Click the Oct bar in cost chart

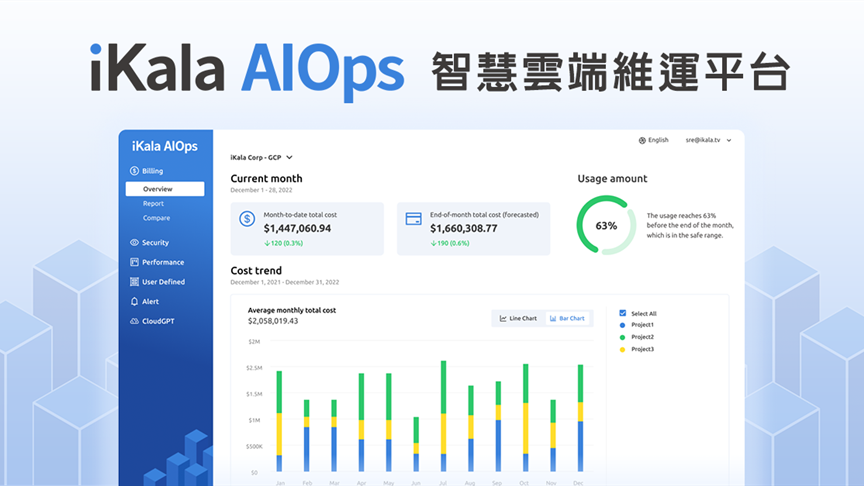point(526,418)
